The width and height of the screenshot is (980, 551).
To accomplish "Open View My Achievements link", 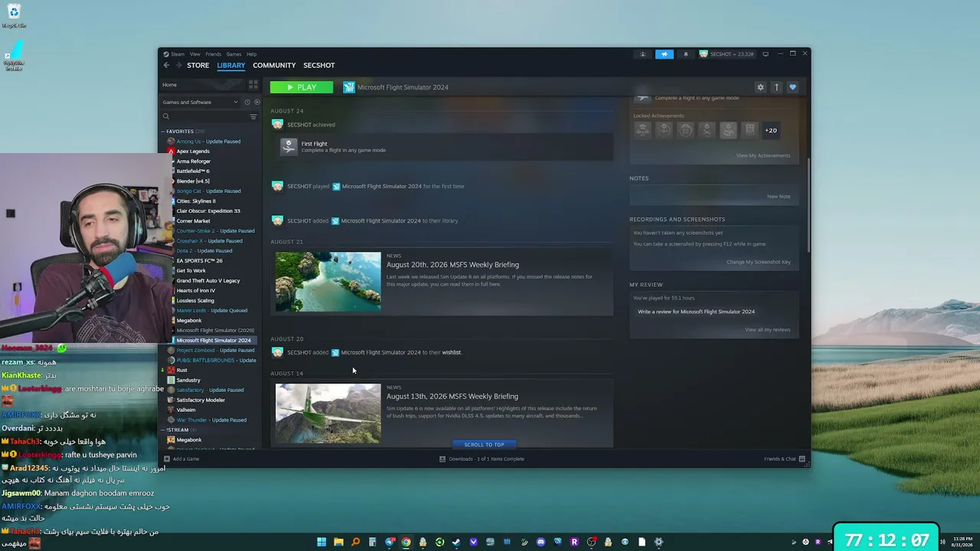I will click(x=763, y=155).
